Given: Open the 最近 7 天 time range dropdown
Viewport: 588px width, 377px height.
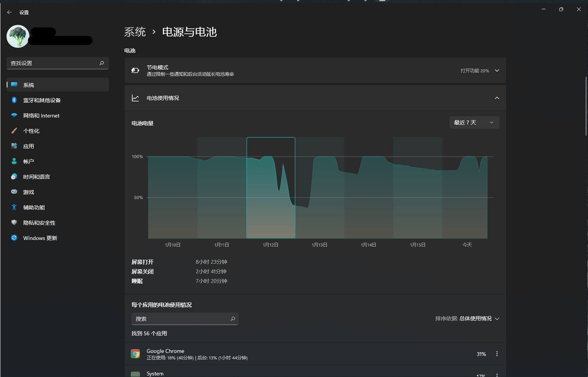Looking at the screenshot, I should [474, 122].
